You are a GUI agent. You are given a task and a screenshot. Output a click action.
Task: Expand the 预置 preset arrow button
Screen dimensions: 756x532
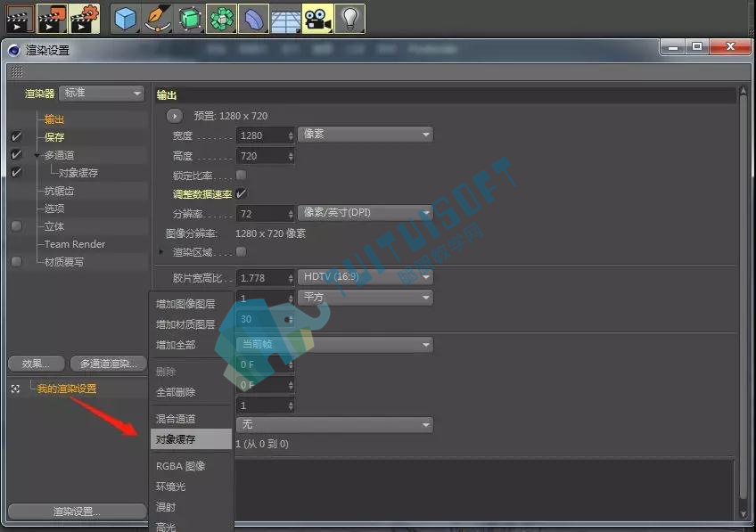pyautogui.click(x=175, y=116)
